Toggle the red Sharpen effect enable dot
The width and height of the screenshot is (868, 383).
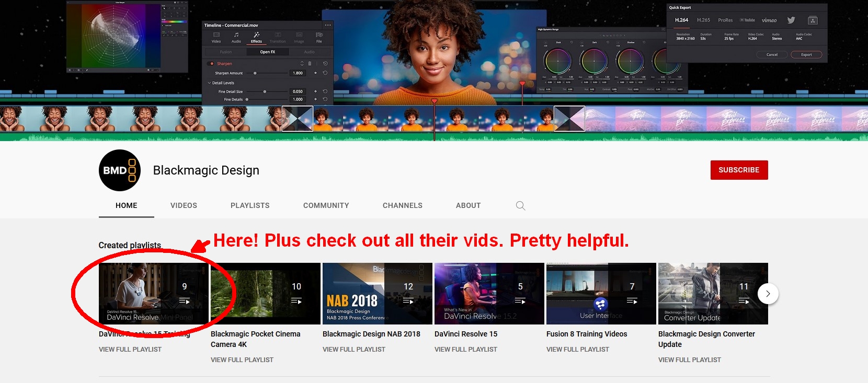tap(211, 64)
